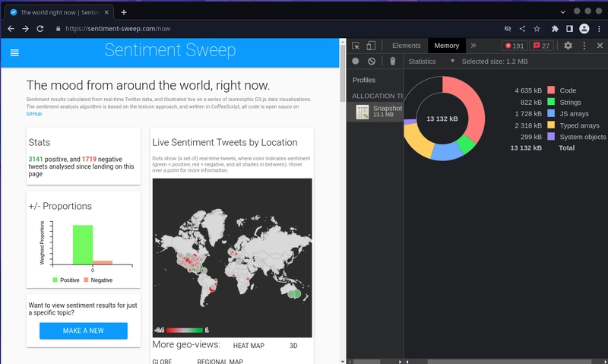608x364 pixels.
Task: Start recording a heap profile
Action: click(355, 62)
